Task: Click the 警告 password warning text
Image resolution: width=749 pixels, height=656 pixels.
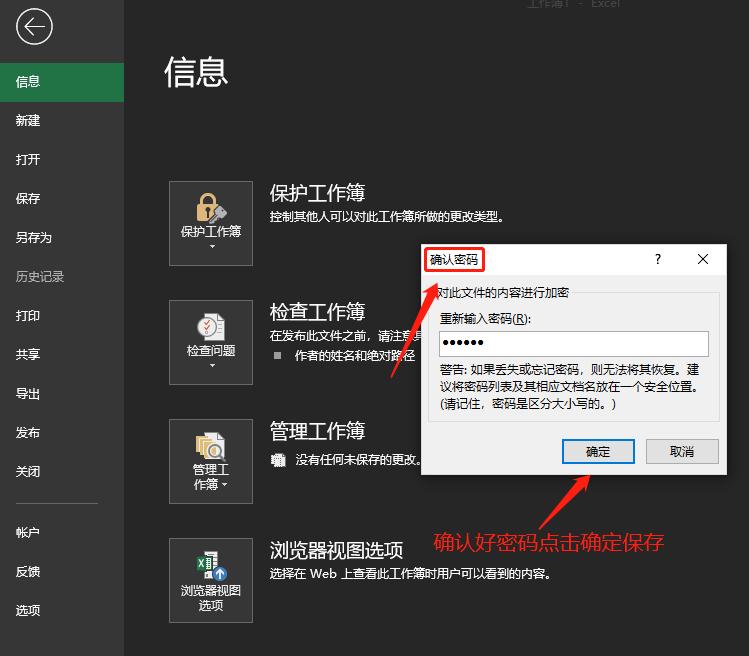Action: coord(569,387)
